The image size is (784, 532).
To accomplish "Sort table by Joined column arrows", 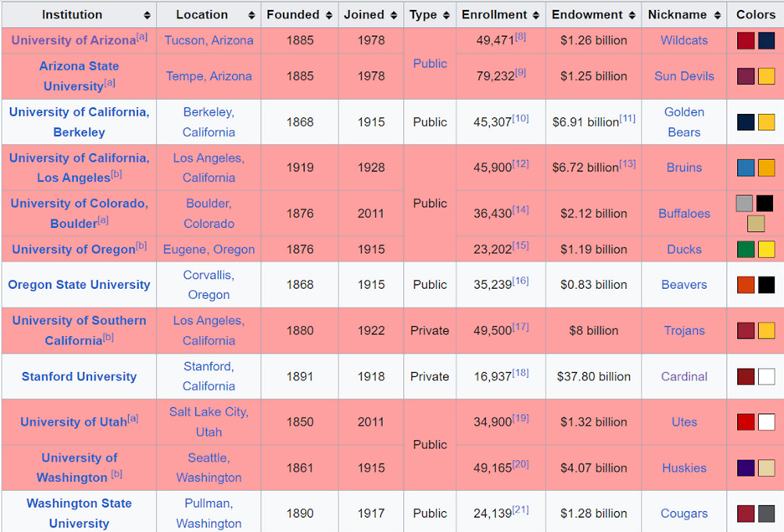I will (394, 15).
